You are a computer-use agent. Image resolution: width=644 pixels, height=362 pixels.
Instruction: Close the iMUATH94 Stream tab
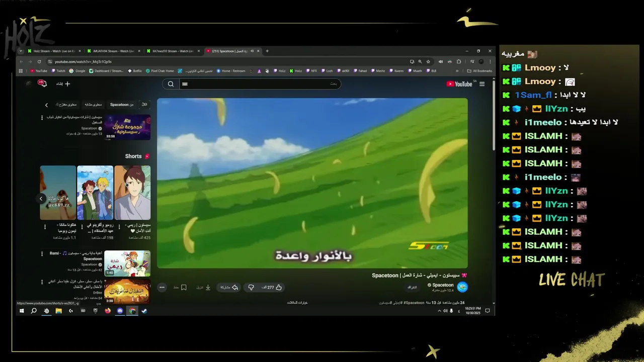pos(139,51)
